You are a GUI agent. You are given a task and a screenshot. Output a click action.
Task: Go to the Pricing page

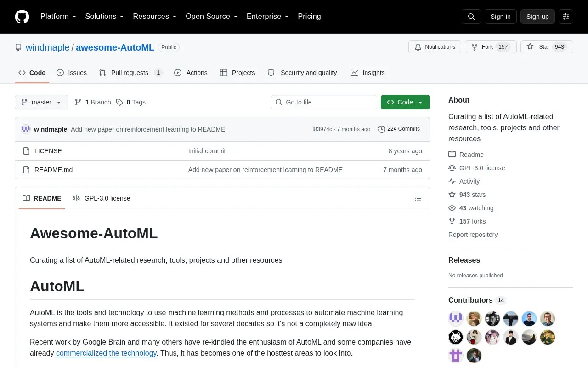pyautogui.click(x=309, y=17)
